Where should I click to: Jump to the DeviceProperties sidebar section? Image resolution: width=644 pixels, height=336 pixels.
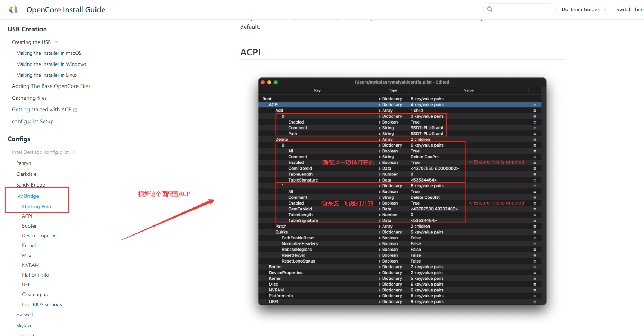[x=40, y=236]
